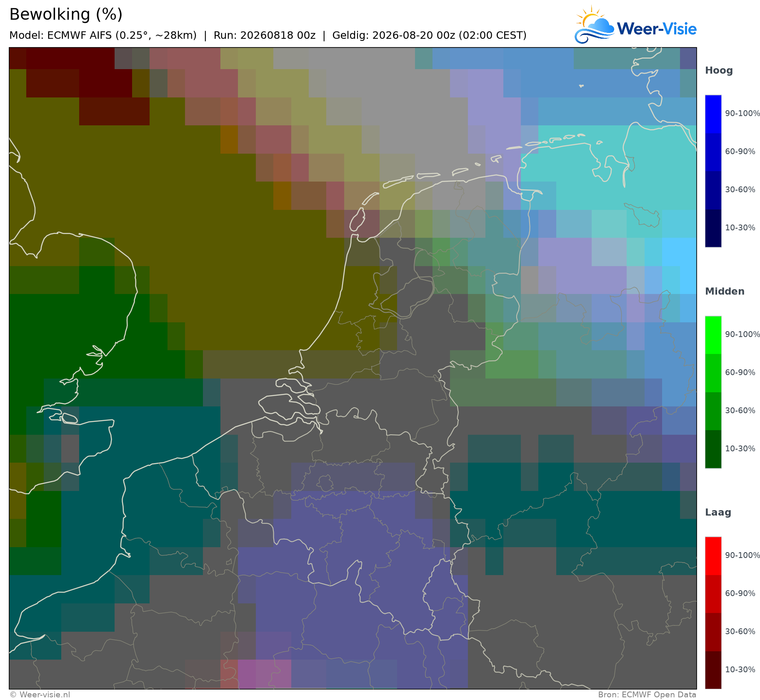Select the Midden 60-90% green swatch
Screen dimensions: 760x700
[713, 373]
